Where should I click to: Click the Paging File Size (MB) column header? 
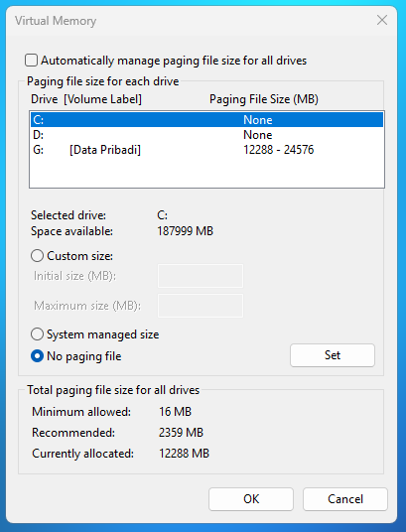[x=264, y=99]
